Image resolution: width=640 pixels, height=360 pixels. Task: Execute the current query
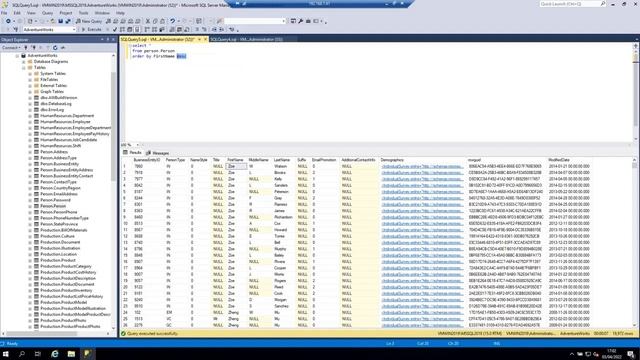pos(91,29)
